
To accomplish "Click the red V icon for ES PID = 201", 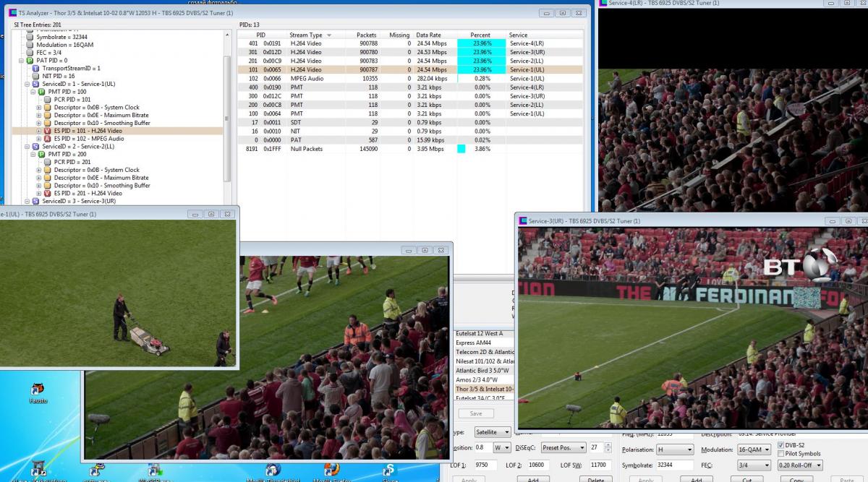I will [x=47, y=194].
